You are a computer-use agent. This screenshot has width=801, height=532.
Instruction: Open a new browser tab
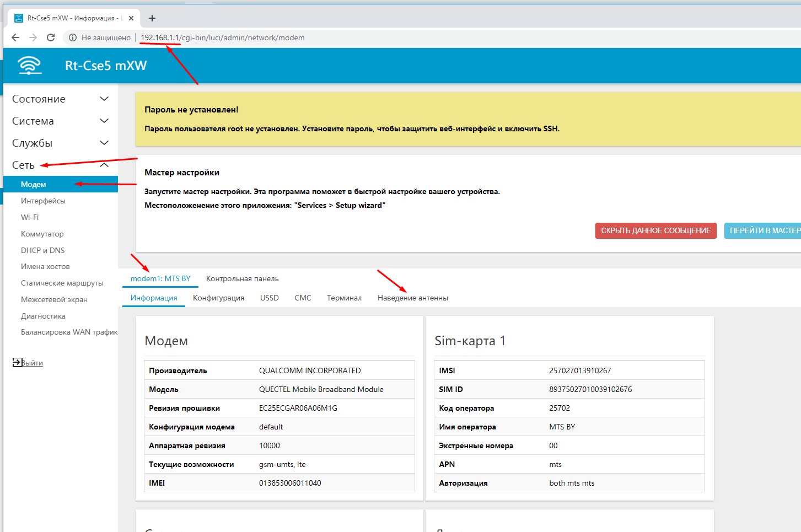click(x=152, y=18)
